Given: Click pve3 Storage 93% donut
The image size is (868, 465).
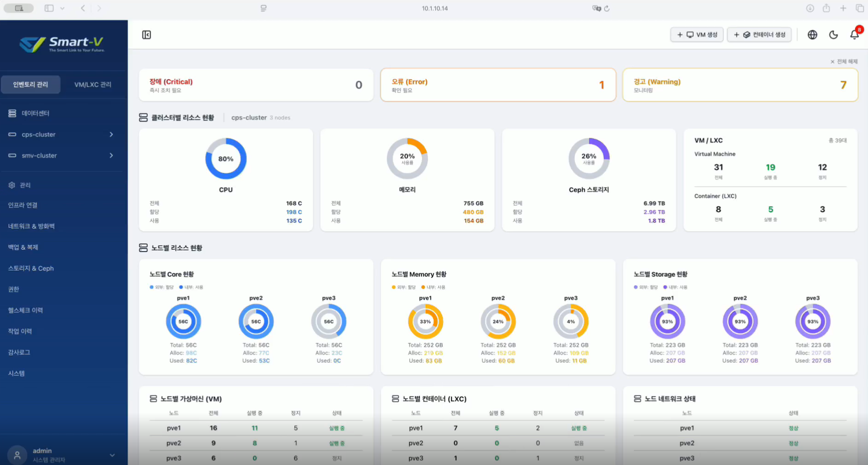Looking at the screenshot, I should click(x=813, y=322).
